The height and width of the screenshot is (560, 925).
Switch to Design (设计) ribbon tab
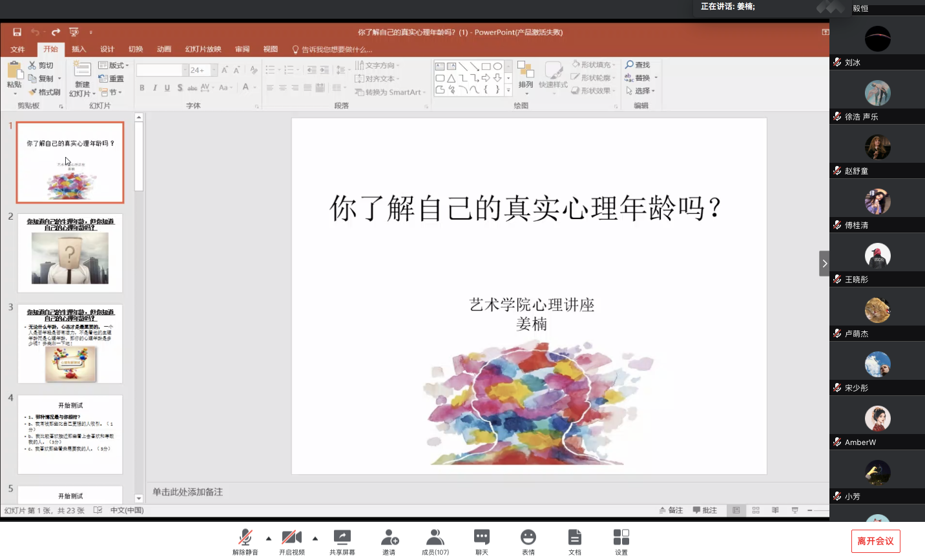pos(107,49)
